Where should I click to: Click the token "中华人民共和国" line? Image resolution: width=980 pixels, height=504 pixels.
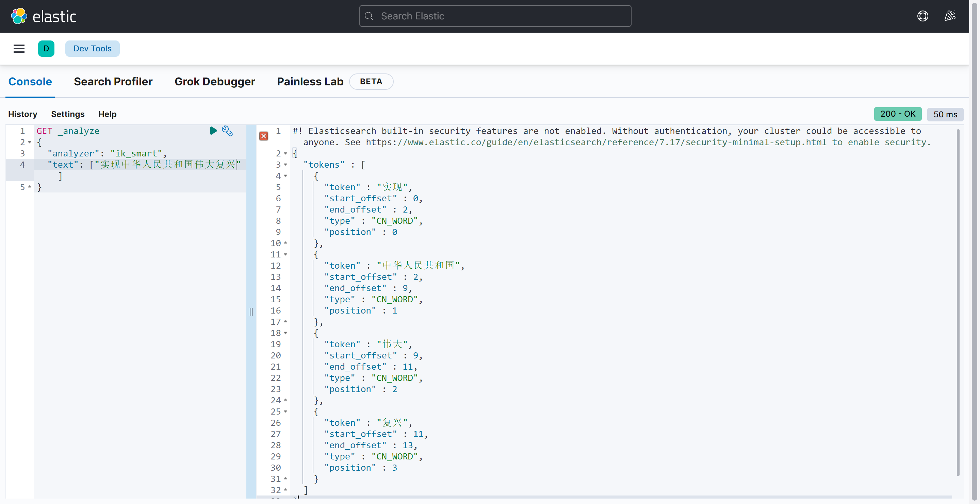tap(394, 266)
